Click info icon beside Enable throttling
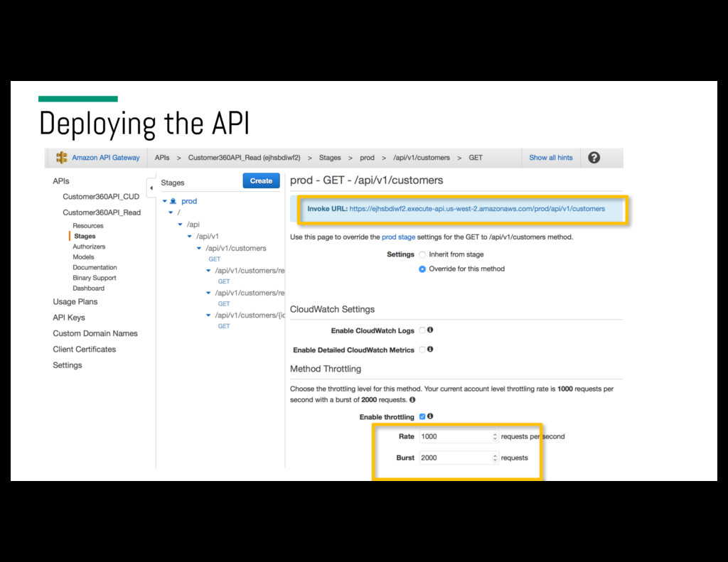This screenshot has width=728, height=562. pyautogui.click(x=430, y=416)
